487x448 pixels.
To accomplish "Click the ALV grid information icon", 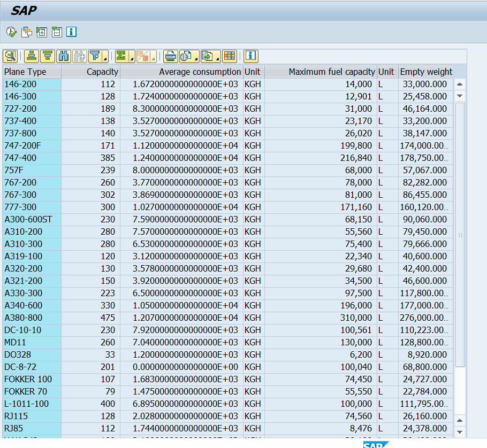I will (x=250, y=56).
